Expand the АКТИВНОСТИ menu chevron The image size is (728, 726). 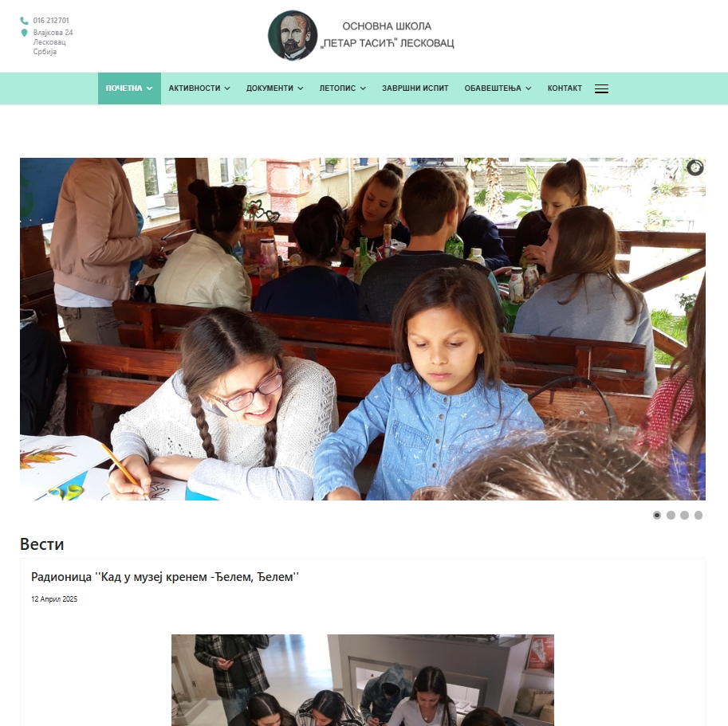pyautogui.click(x=227, y=88)
